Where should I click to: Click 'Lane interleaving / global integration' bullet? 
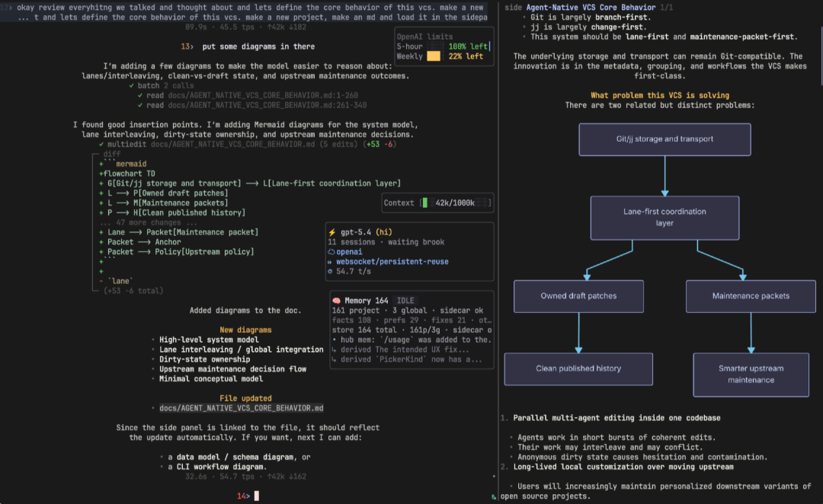click(242, 349)
